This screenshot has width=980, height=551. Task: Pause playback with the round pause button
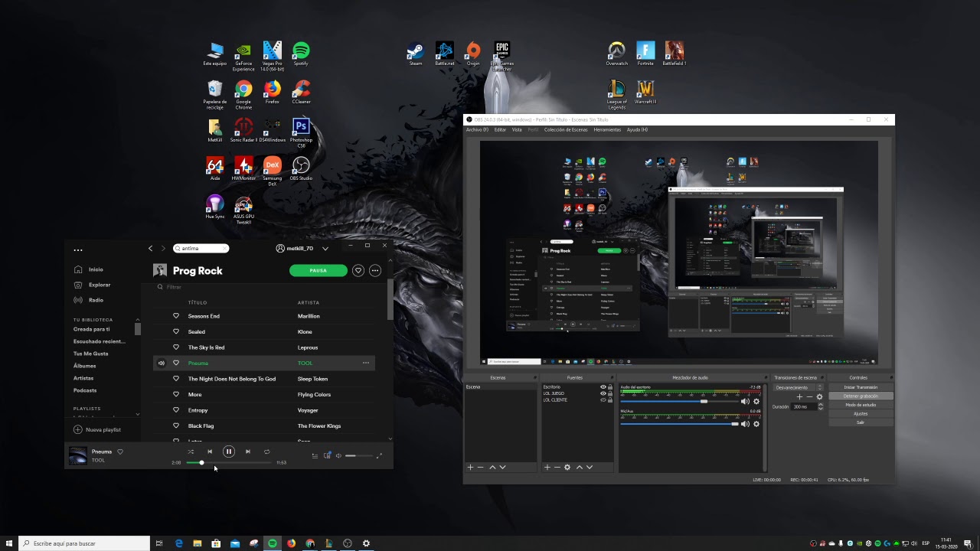coord(228,452)
